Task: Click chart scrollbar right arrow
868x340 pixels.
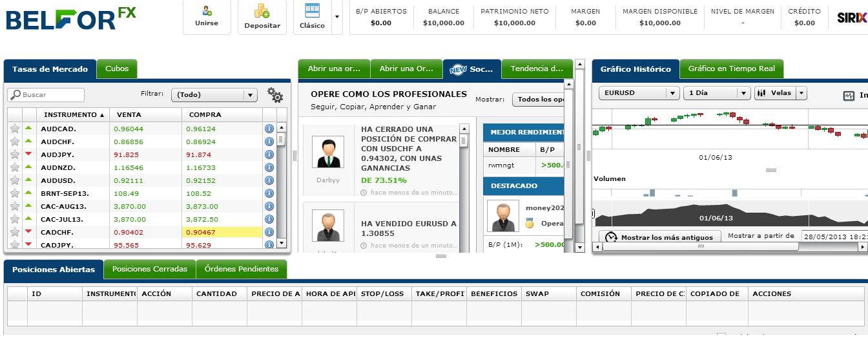Action: [863, 247]
